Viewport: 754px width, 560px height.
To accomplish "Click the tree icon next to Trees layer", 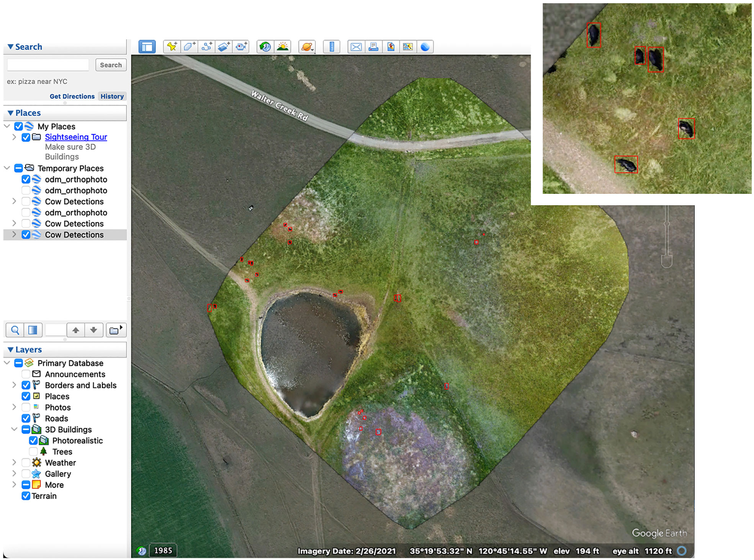I will (x=44, y=452).
